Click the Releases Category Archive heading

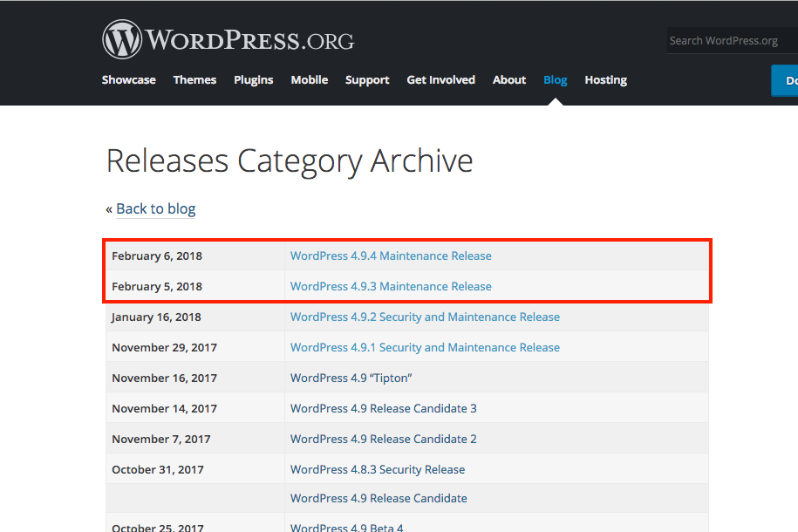[290, 161]
